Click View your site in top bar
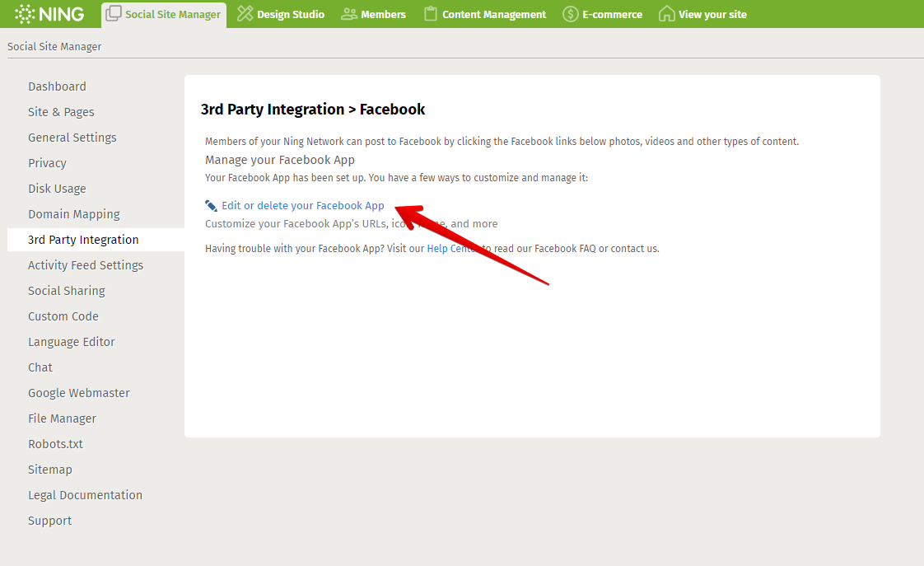This screenshot has width=924, height=566. pos(702,14)
